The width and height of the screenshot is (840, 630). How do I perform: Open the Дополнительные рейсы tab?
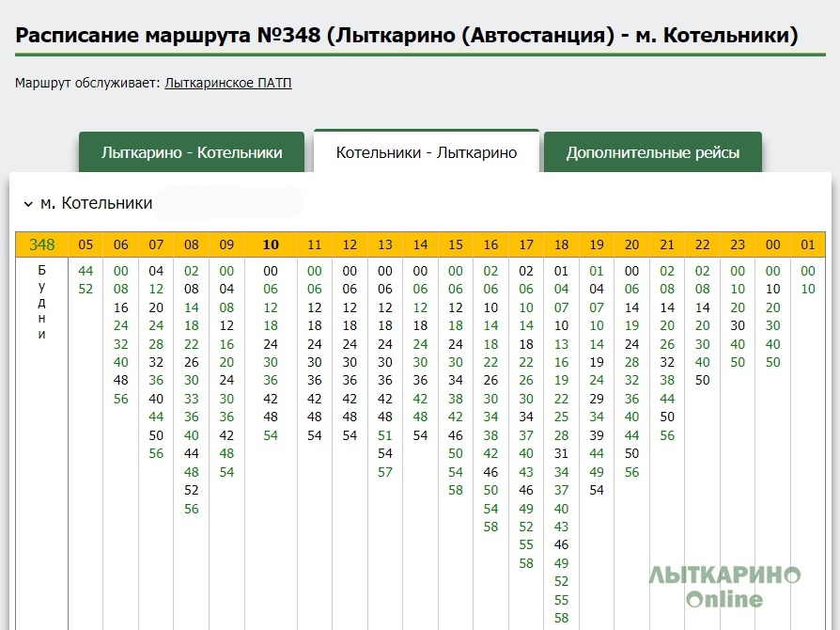tap(652, 152)
